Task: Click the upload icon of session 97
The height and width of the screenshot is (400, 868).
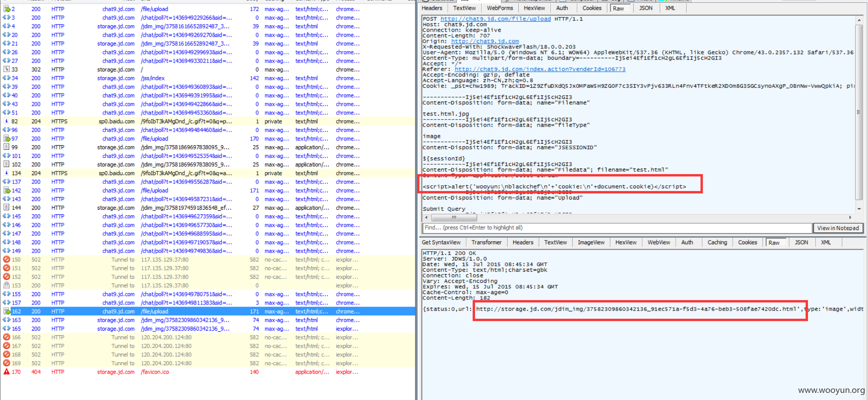Action: 7,139
